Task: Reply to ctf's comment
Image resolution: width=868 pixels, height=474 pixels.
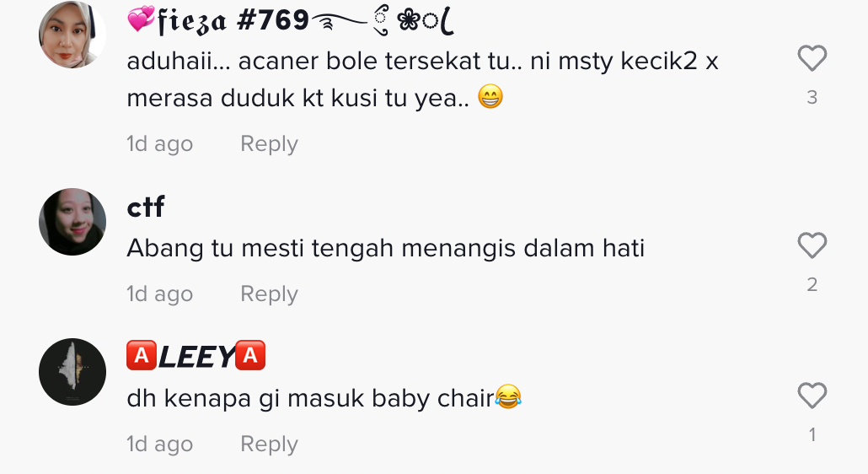Action: click(x=269, y=294)
